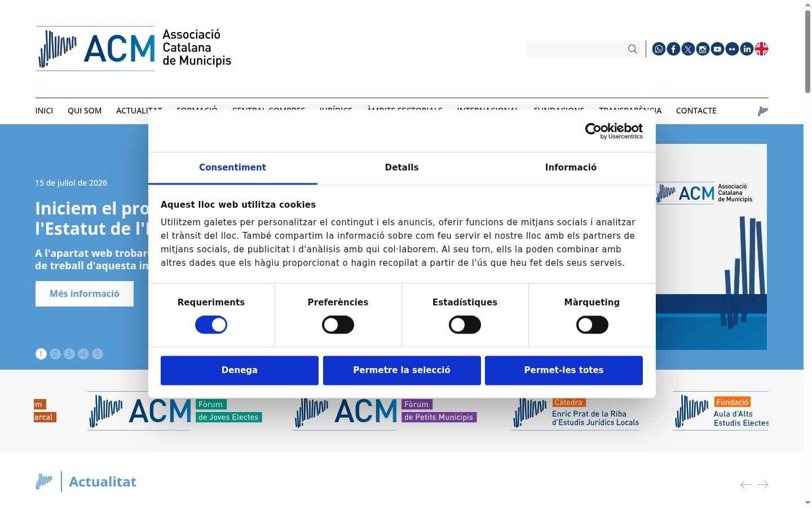812x508 pixels.
Task: Enable the Estadístiques cookie switch
Action: click(465, 325)
